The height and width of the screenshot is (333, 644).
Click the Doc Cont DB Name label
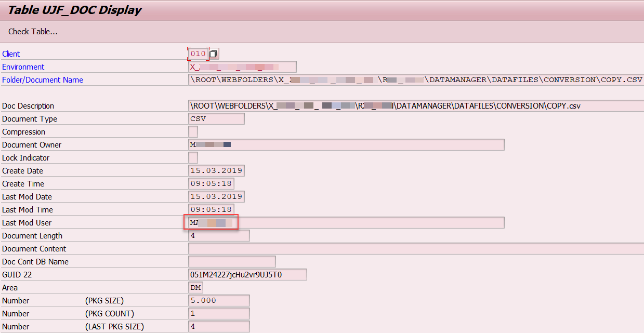[35, 262]
